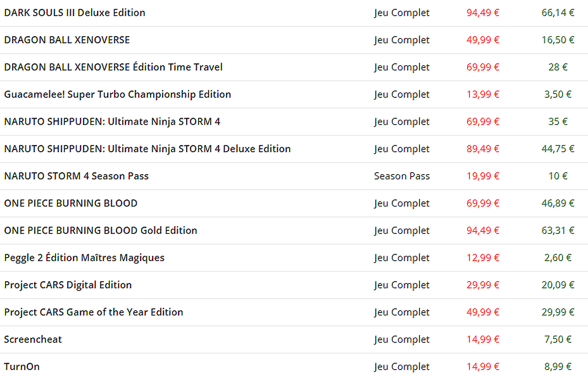
Task: Click the 66,14 € discounted price
Action: coord(558,13)
